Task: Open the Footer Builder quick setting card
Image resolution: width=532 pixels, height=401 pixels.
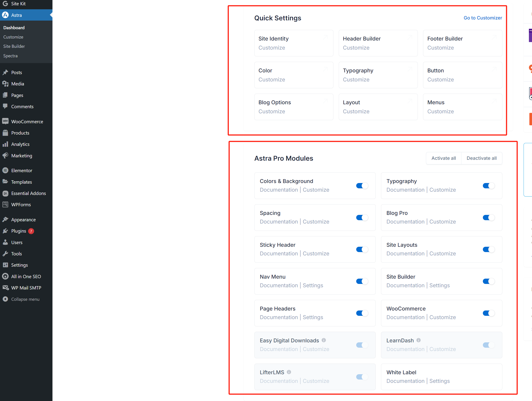Action: pyautogui.click(x=462, y=43)
